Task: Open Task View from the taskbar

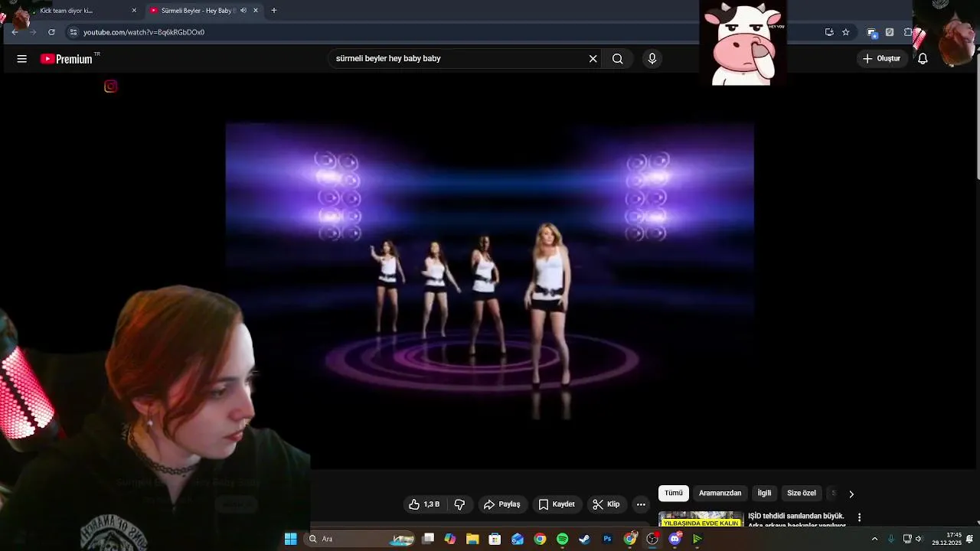Action: (x=428, y=540)
